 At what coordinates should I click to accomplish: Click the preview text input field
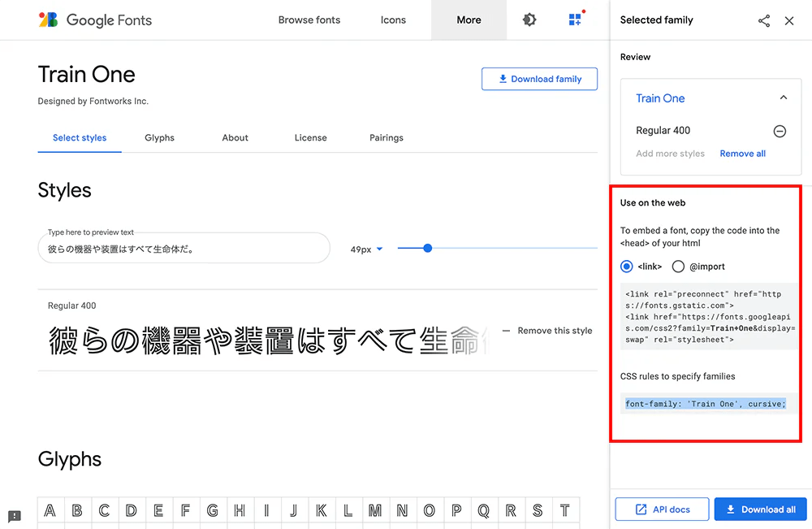tap(184, 249)
